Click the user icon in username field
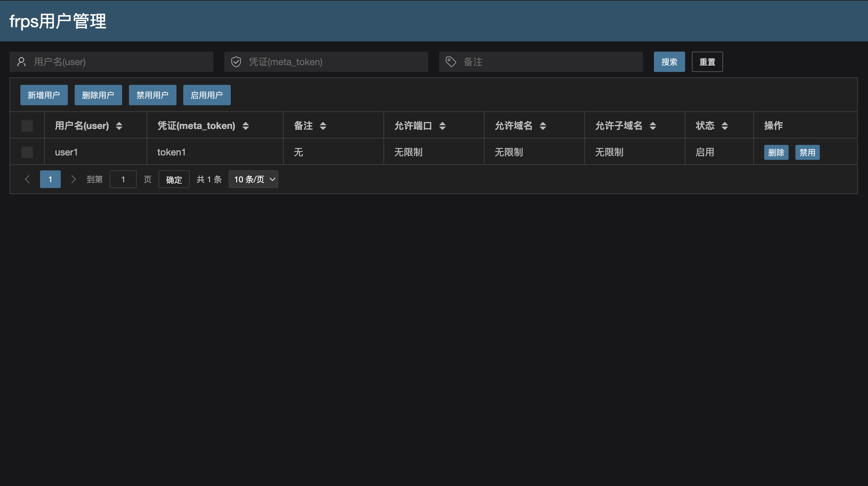The width and height of the screenshot is (868, 486). point(21,62)
